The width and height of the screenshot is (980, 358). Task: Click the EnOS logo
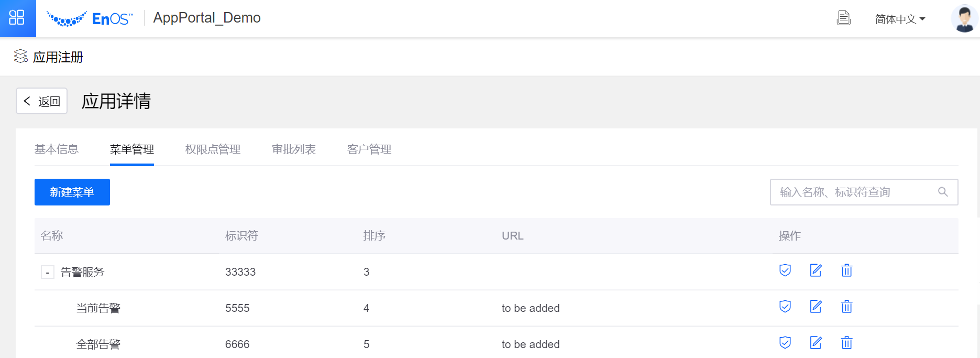pos(90,18)
